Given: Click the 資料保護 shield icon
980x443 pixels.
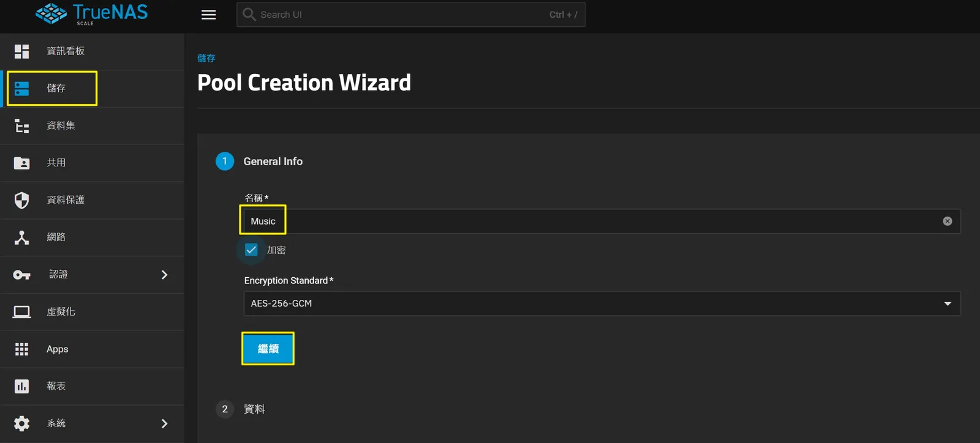Looking at the screenshot, I should [x=21, y=200].
